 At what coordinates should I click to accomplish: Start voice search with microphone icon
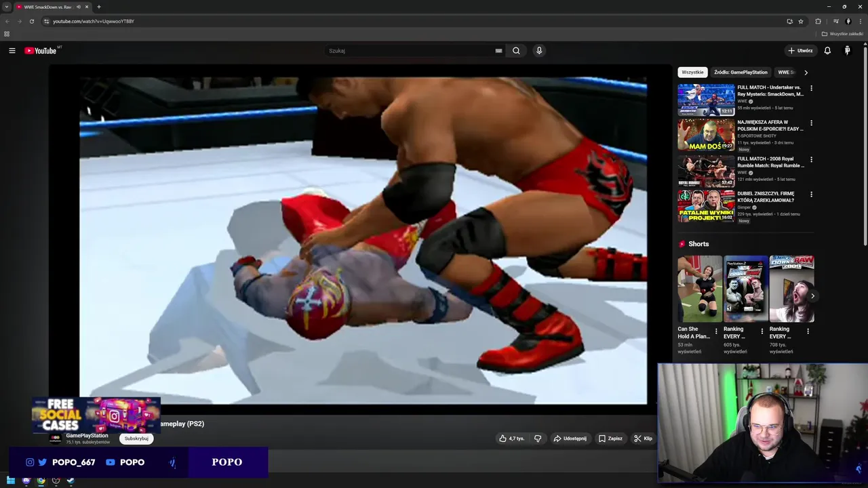pyautogui.click(x=539, y=51)
